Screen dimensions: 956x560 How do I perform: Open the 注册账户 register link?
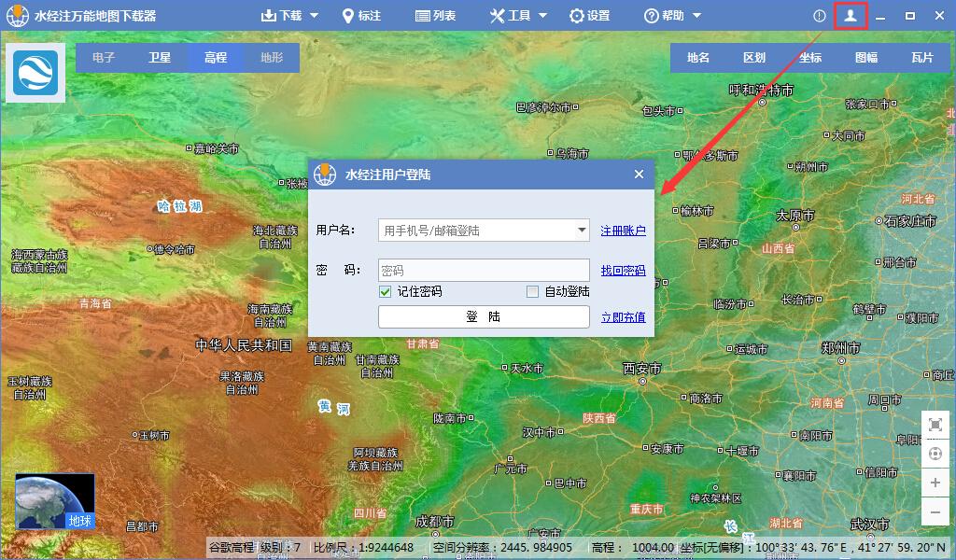623,231
